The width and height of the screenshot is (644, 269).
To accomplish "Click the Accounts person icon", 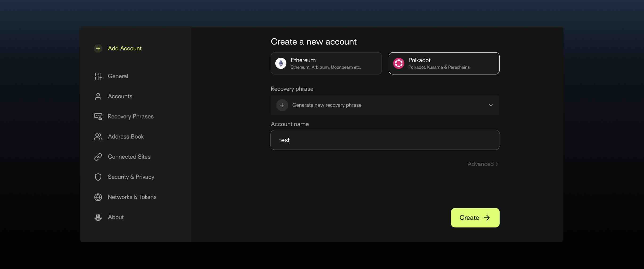I will coord(98,97).
